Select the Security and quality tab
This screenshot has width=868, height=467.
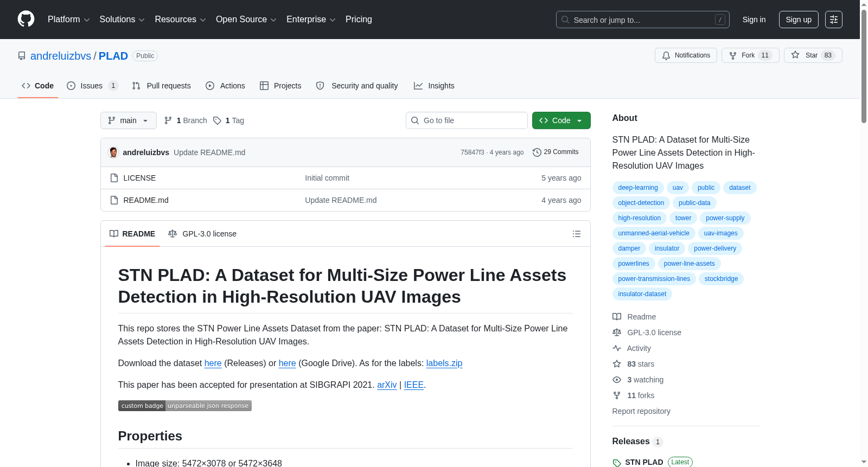point(357,86)
